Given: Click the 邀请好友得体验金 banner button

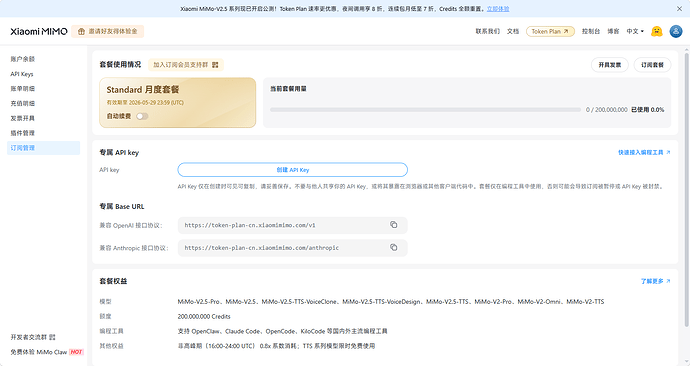Looking at the screenshot, I should point(107,31).
